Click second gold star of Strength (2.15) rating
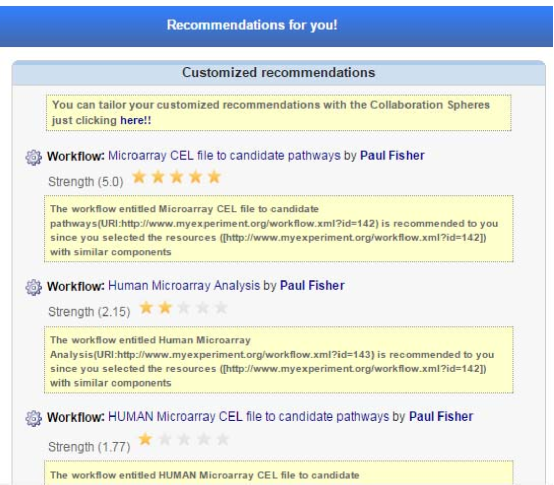The image size is (554, 485). tap(165, 308)
